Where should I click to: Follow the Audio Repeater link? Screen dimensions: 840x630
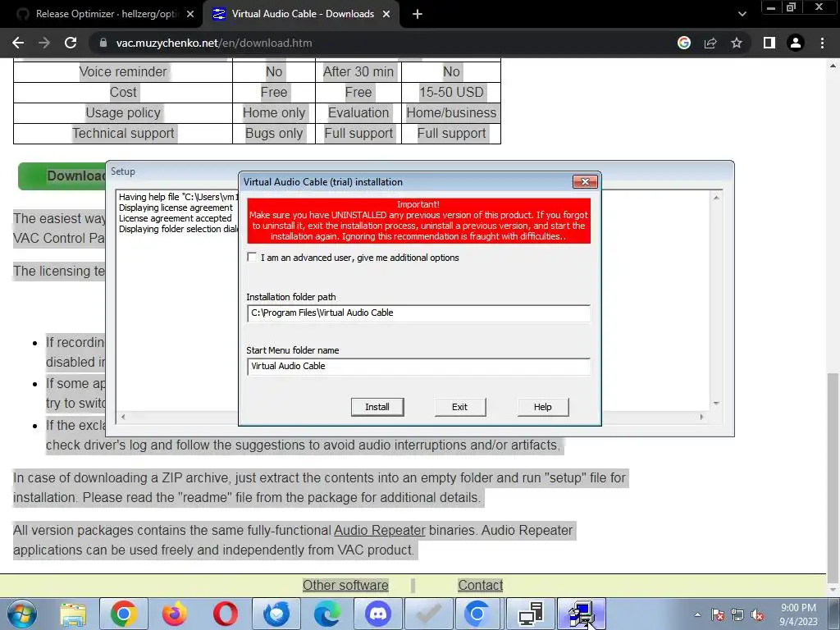pyautogui.click(x=379, y=531)
